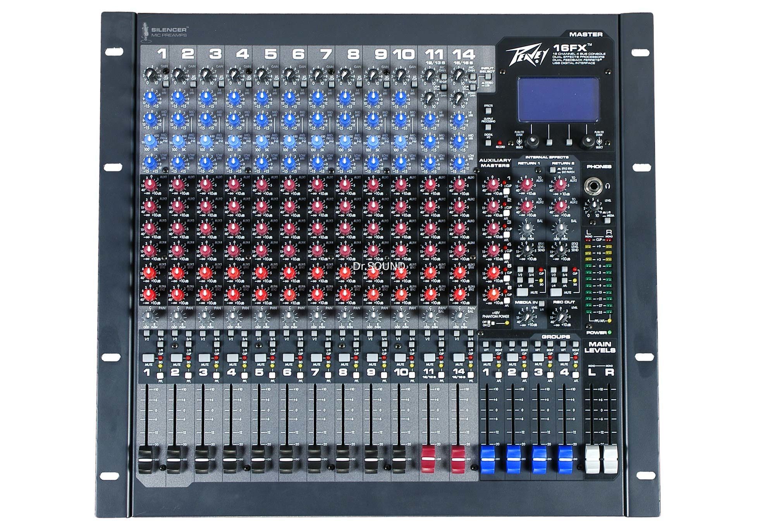Screen dimensions: 760x532
Task: Toggle the Lo Cut button on channel 1
Action: [165, 83]
